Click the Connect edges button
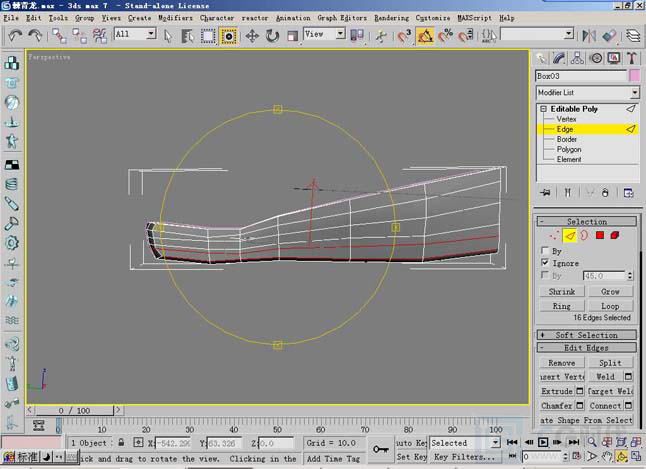This screenshot has width=646, height=469. (x=605, y=406)
